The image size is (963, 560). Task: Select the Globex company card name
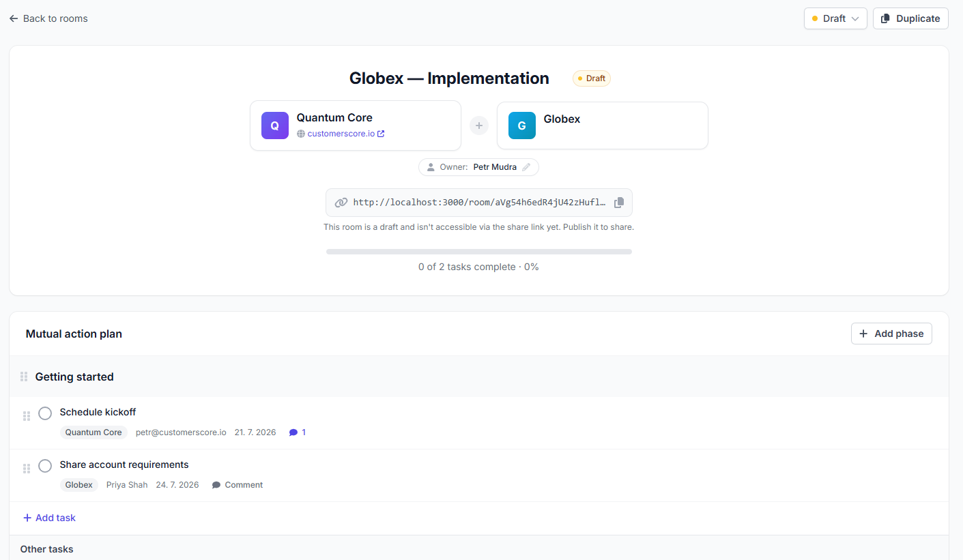[562, 119]
